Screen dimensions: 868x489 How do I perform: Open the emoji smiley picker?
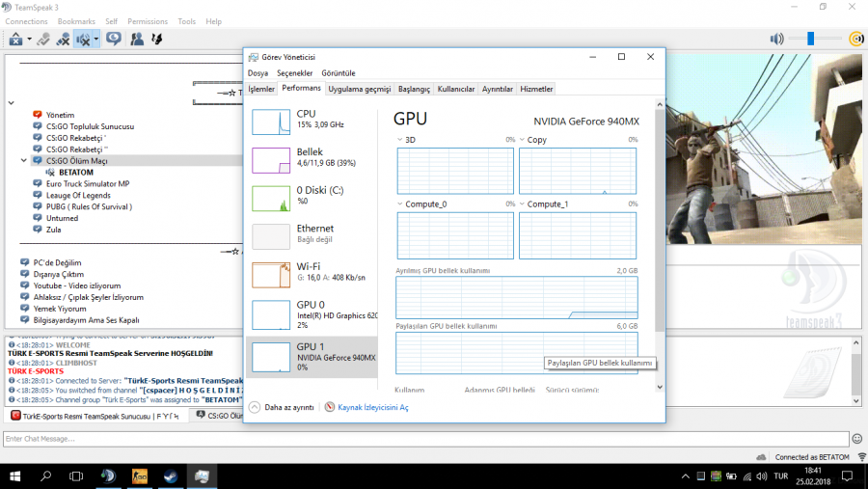coord(857,439)
